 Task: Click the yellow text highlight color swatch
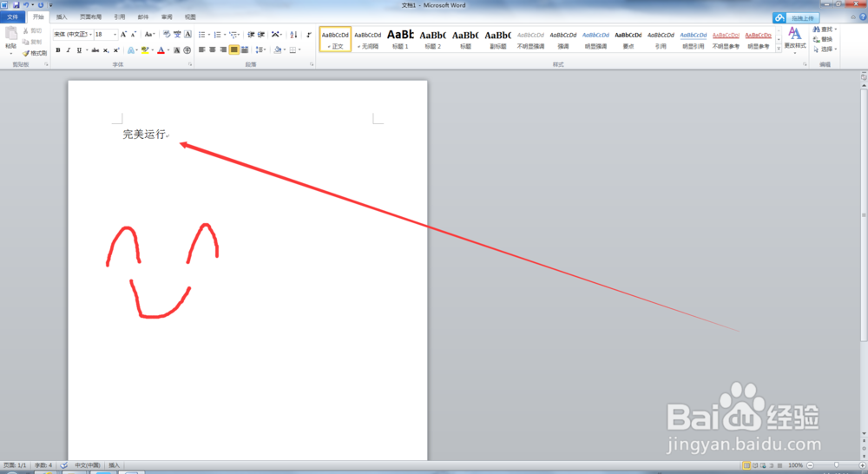pyautogui.click(x=145, y=50)
